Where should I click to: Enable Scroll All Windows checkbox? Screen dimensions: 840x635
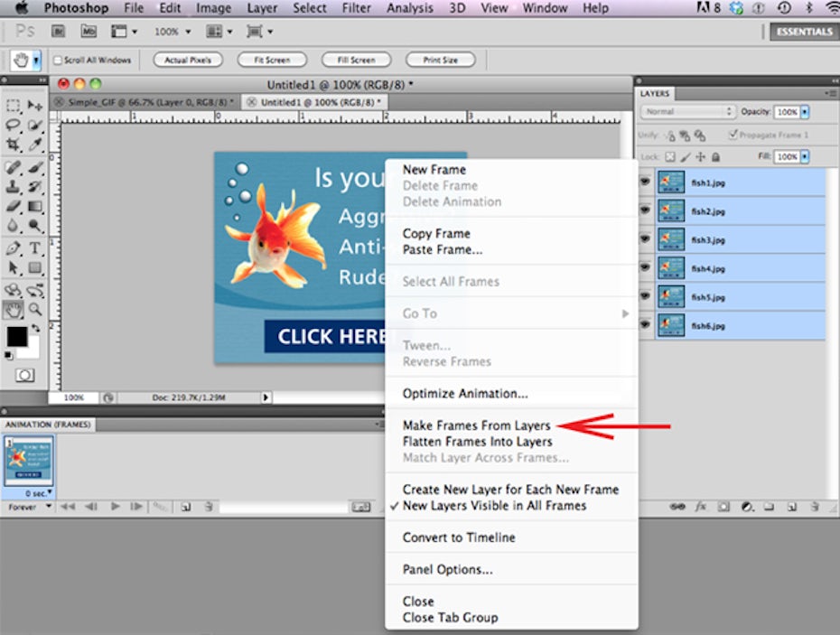58,61
